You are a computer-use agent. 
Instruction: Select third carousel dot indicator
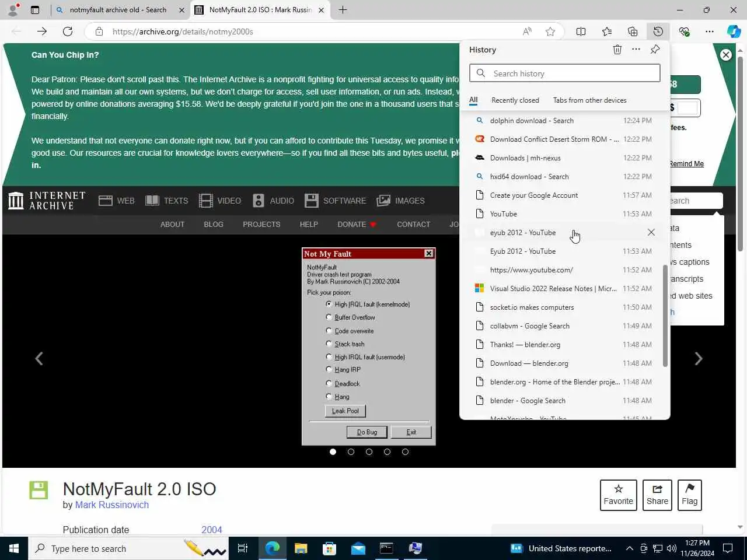[369, 452]
